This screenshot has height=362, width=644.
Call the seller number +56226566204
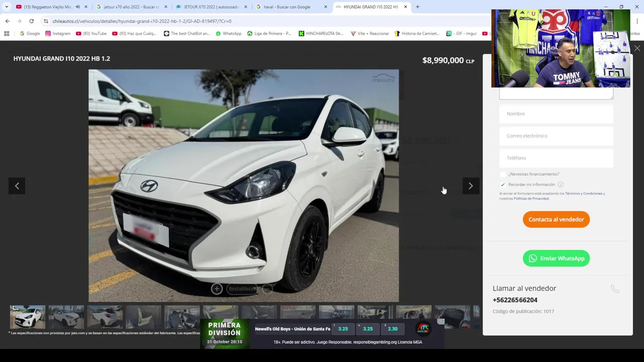[x=515, y=300]
